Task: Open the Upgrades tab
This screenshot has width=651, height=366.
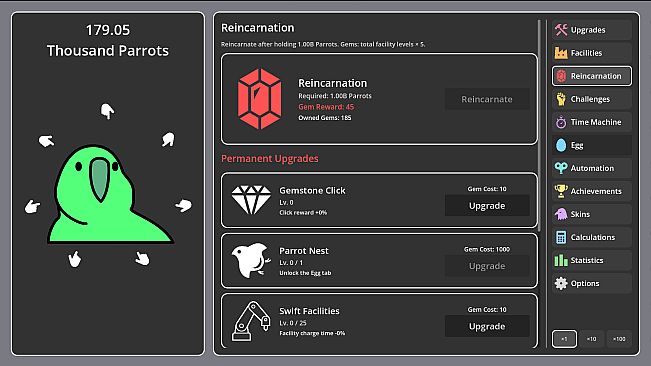Action: coord(592,30)
